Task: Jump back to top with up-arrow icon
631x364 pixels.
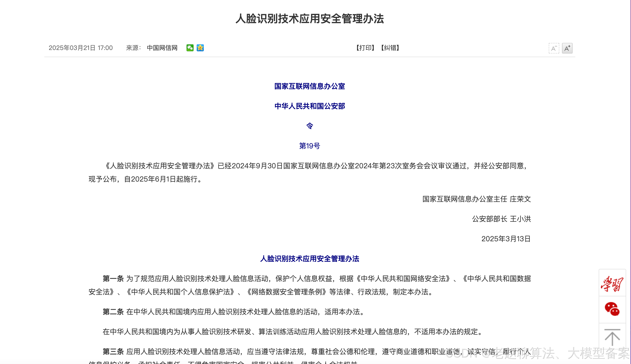Action: tap(612, 337)
